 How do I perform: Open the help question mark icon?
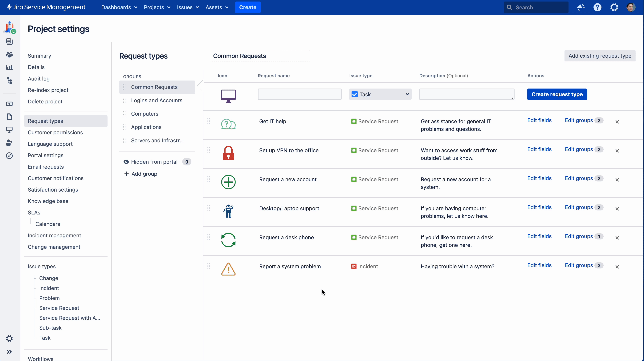597,7
